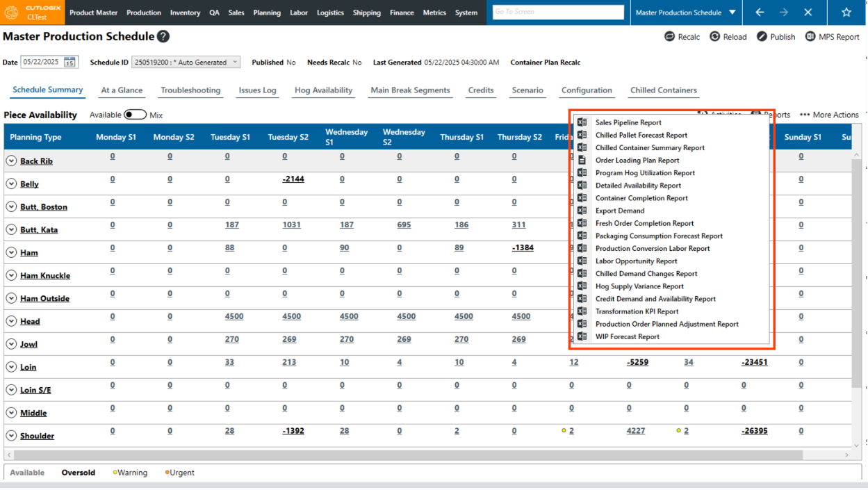This screenshot has width=868, height=490.
Task: Expand the Shoulder planning type row
Action: click(11, 436)
